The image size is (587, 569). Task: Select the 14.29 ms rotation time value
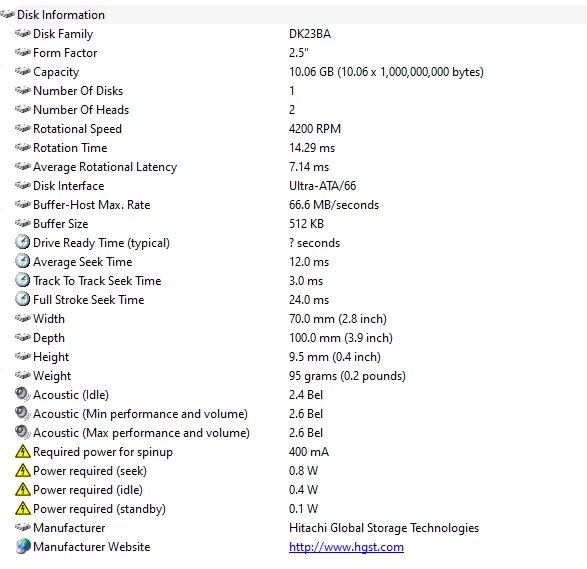click(x=312, y=148)
